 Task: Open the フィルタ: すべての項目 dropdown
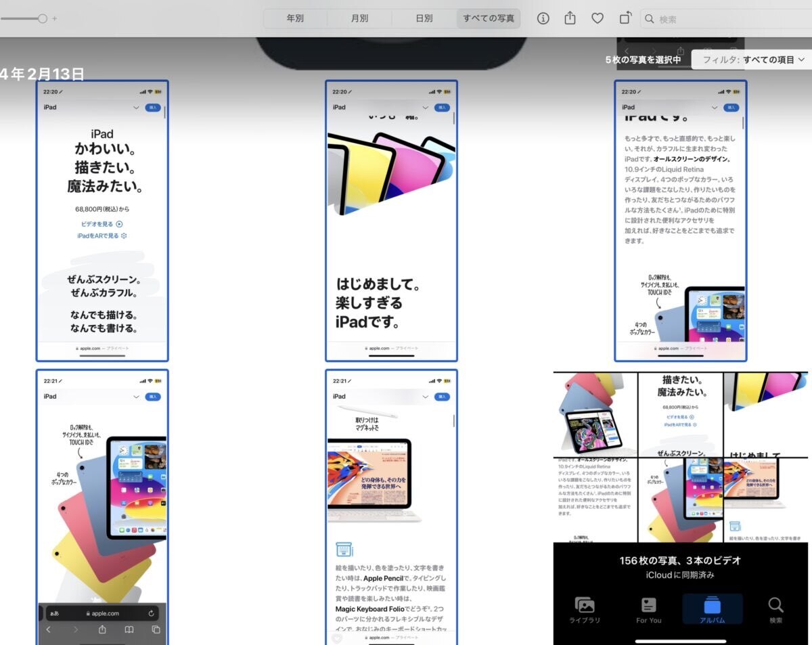click(751, 60)
